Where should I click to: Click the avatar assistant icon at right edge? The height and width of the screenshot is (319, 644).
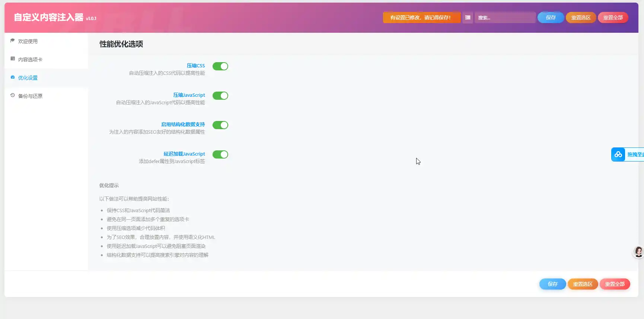[x=638, y=252]
